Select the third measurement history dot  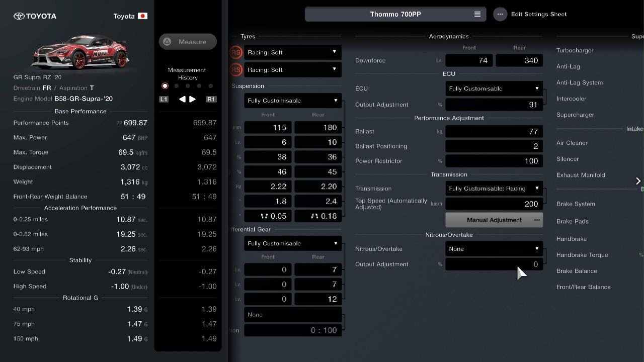tap(188, 86)
